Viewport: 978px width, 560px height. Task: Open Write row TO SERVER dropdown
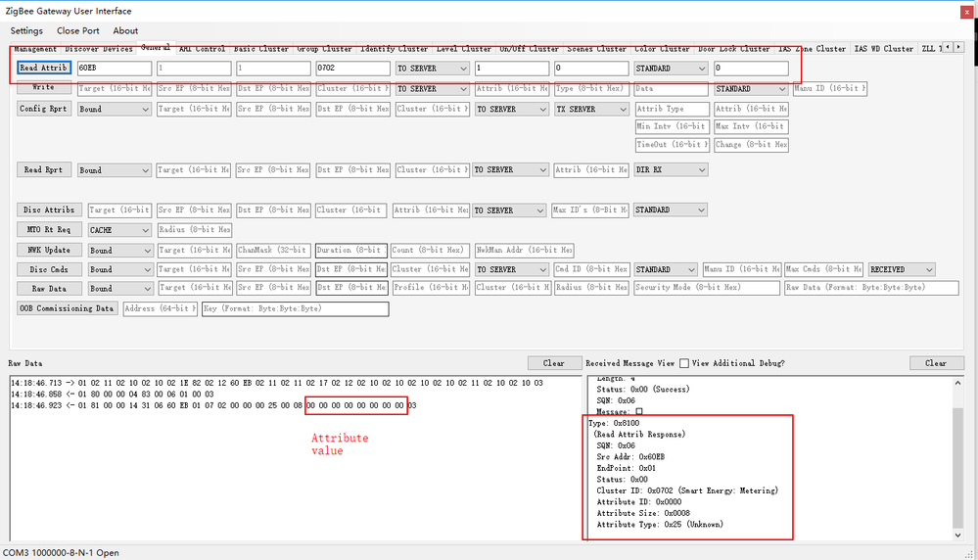pos(433,88)
